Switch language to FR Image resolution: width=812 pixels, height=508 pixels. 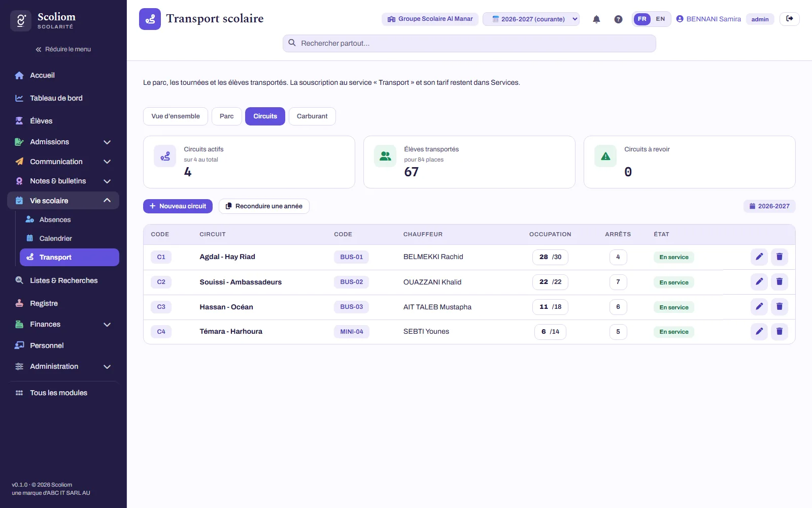coord(642,19)
